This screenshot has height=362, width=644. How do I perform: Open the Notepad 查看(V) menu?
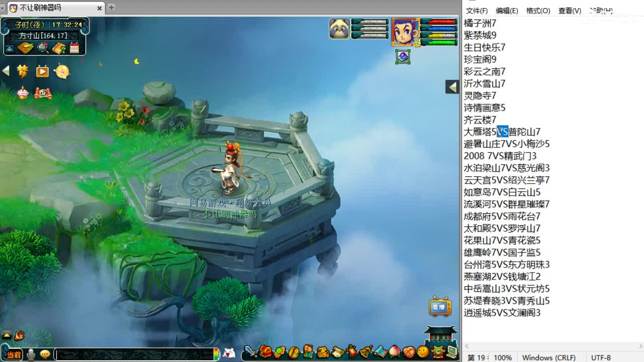(x=570, y=11)
